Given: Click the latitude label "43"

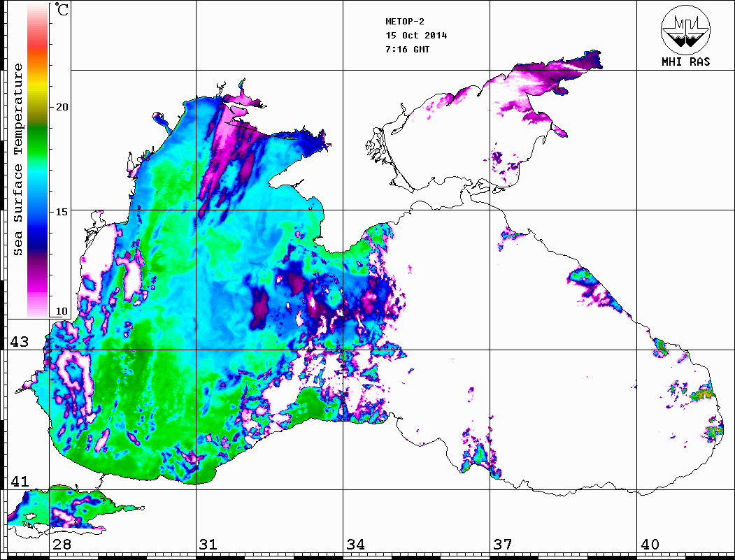Looking at the screenshot, I should point(19,342).
